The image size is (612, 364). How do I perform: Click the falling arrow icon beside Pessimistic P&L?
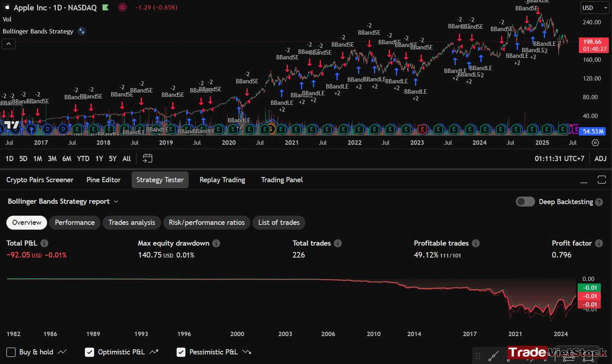point(247,352)
